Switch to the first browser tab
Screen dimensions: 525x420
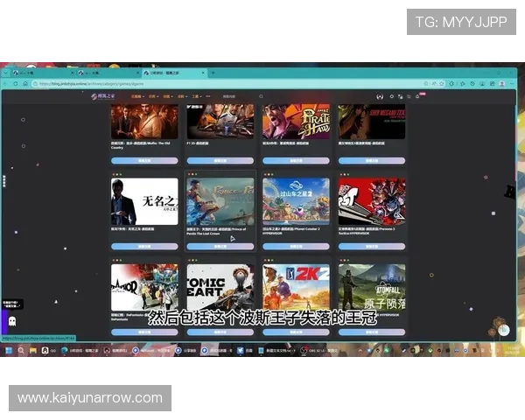(x=43, y=73)
